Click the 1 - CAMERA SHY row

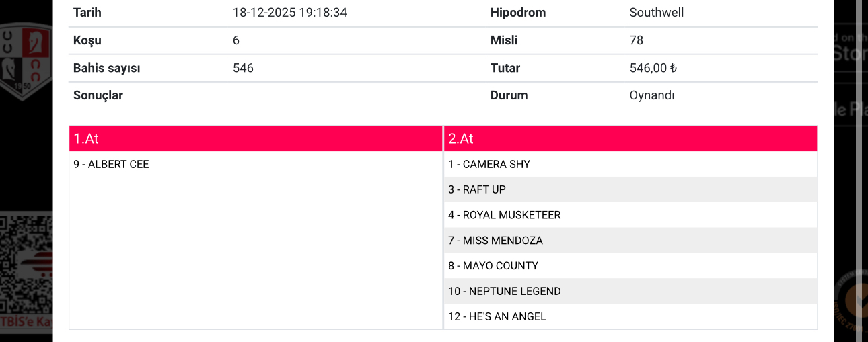(x=630, y=164)
